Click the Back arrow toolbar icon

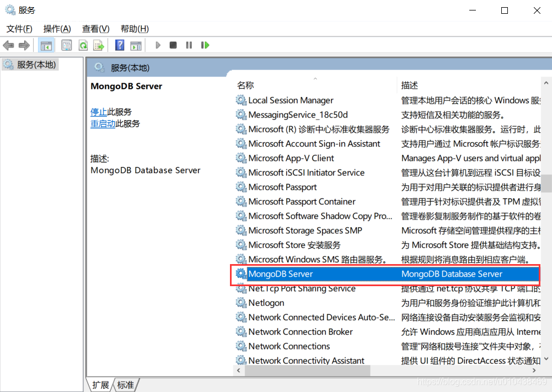click(8, 45)
